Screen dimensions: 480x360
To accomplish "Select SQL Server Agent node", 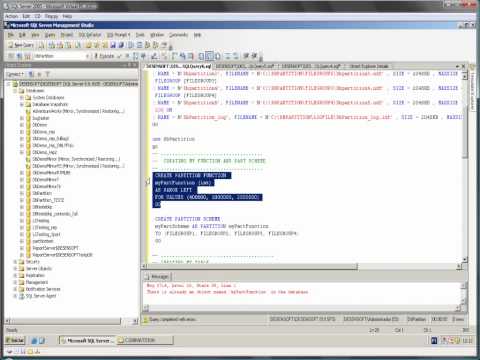I will [x=41, y=296].
